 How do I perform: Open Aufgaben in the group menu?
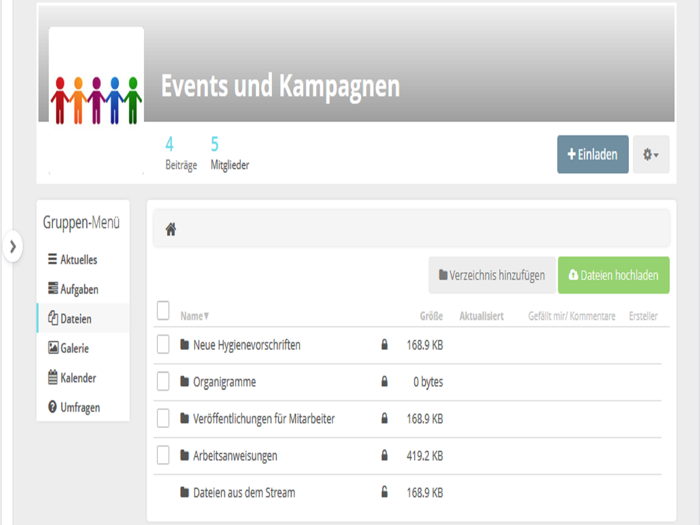[x=78, y=289]
